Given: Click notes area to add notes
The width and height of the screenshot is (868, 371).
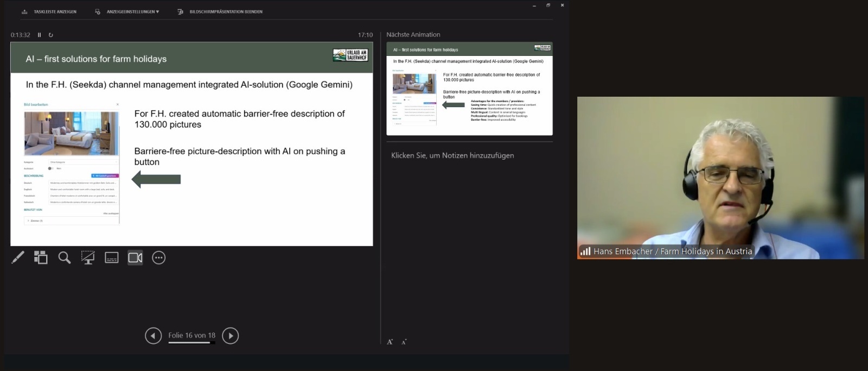Looking at the screenshot, I should [x=452, y=155].
